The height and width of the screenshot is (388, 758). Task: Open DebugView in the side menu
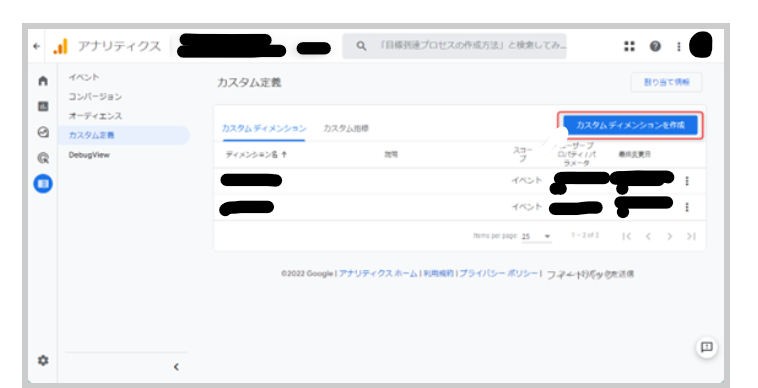89,155
